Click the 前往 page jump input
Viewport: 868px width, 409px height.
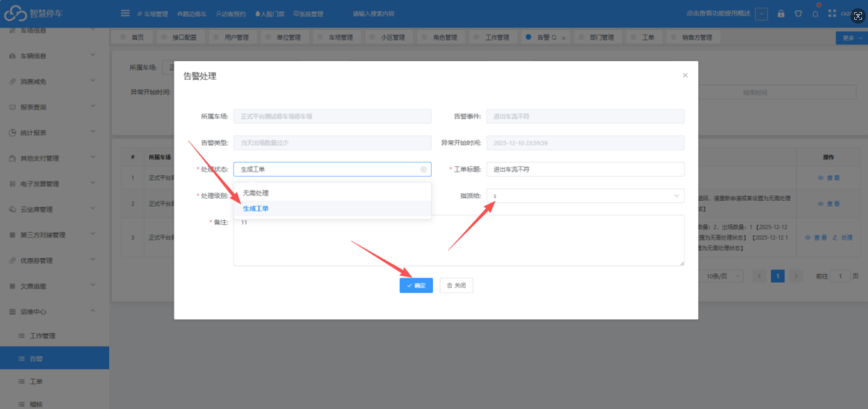[840, 276]
